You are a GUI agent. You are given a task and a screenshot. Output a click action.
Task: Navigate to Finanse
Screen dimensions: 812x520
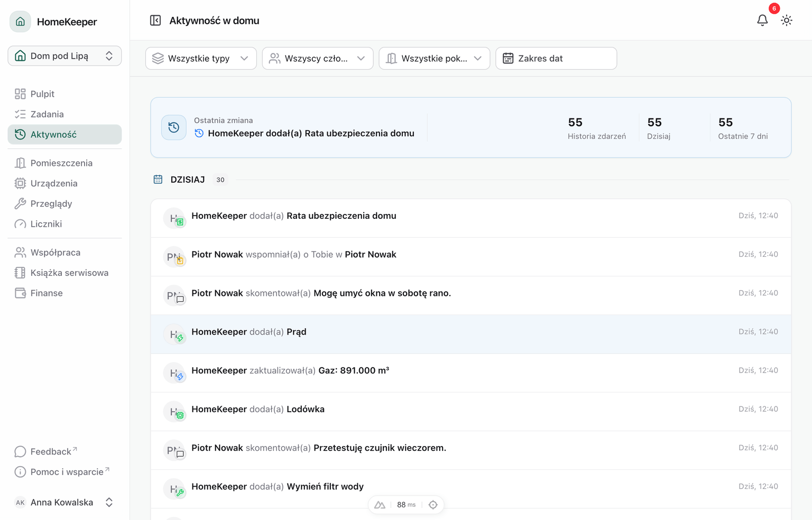click(64, 293)
